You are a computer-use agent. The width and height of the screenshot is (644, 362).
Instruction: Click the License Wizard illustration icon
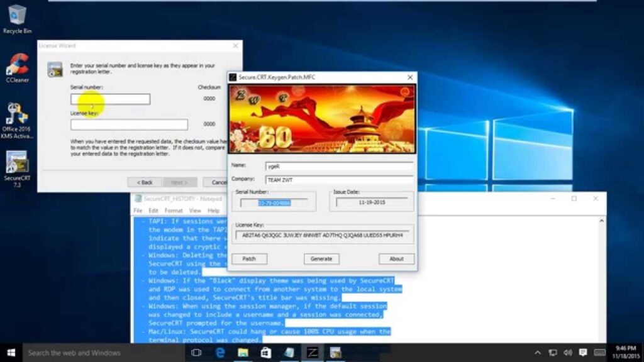55,69
